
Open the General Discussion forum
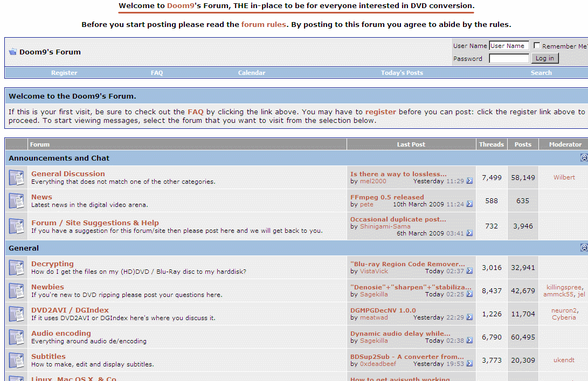(68, 174)
